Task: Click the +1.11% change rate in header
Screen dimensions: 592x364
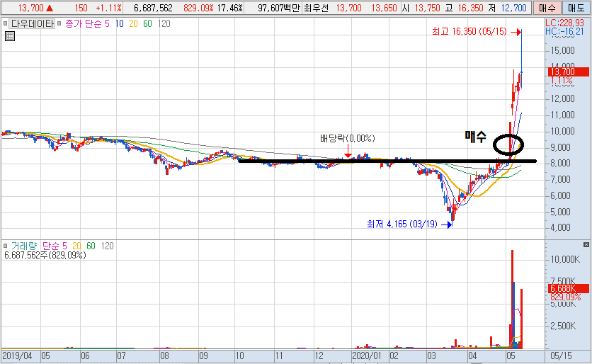Action: [x=109, y=8]
